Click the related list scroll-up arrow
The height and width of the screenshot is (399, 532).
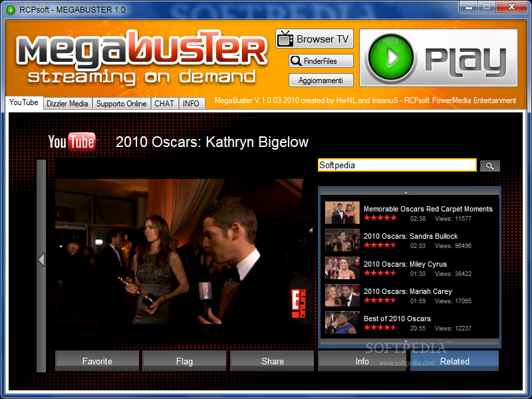406,192
